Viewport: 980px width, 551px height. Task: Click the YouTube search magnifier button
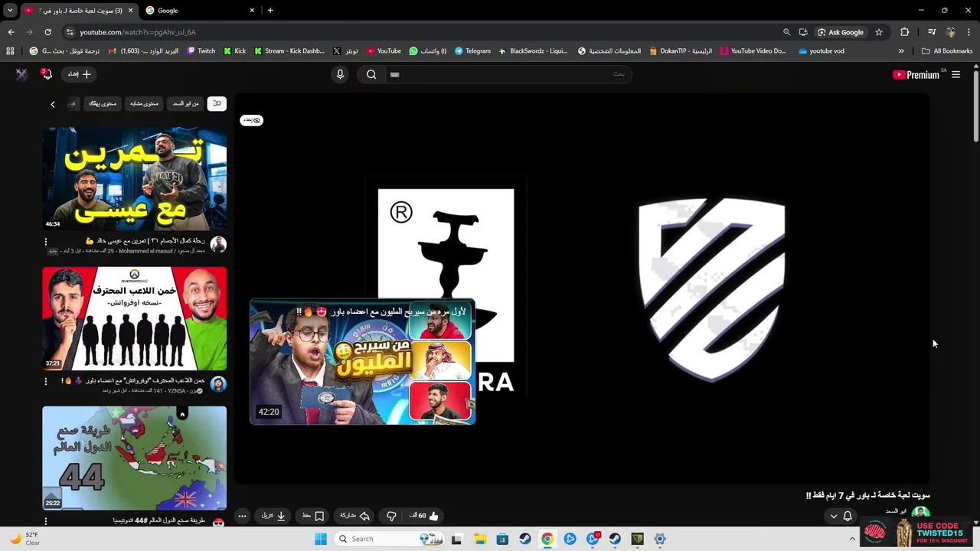coord(371,74)
